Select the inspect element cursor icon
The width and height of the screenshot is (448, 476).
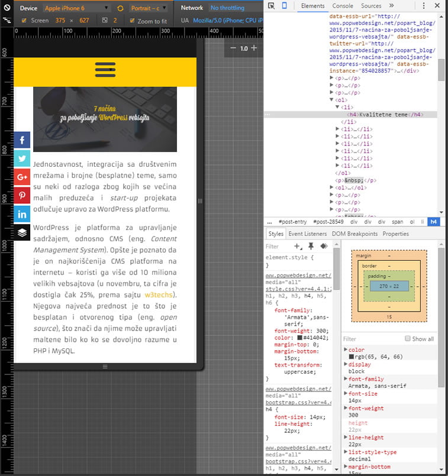(x=271, y=5)
